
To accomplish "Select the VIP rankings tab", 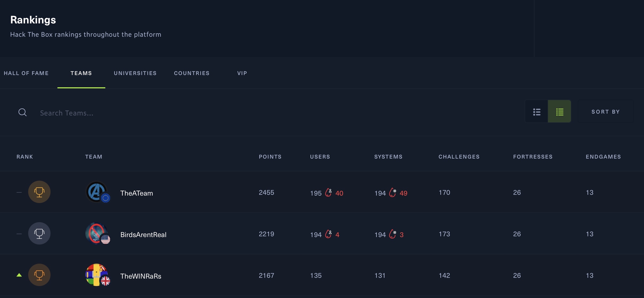I will [x=242, y=73].
